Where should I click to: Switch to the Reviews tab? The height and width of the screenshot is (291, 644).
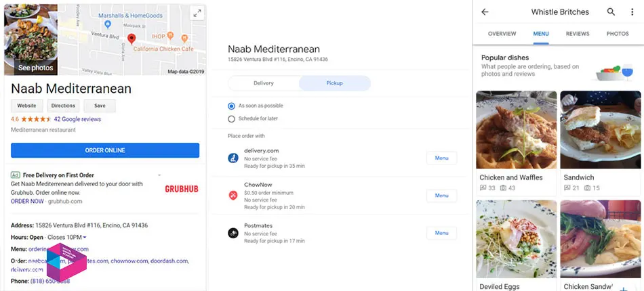578,34
